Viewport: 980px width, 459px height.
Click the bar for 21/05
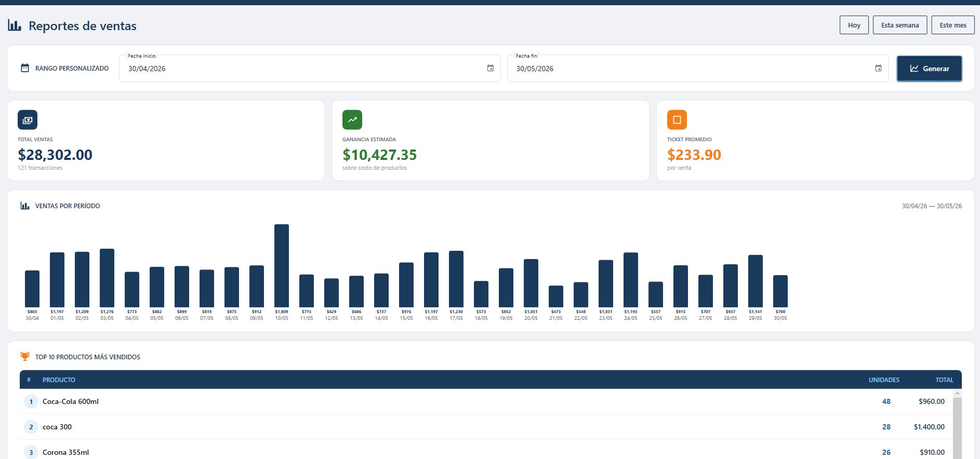(556, 296)
